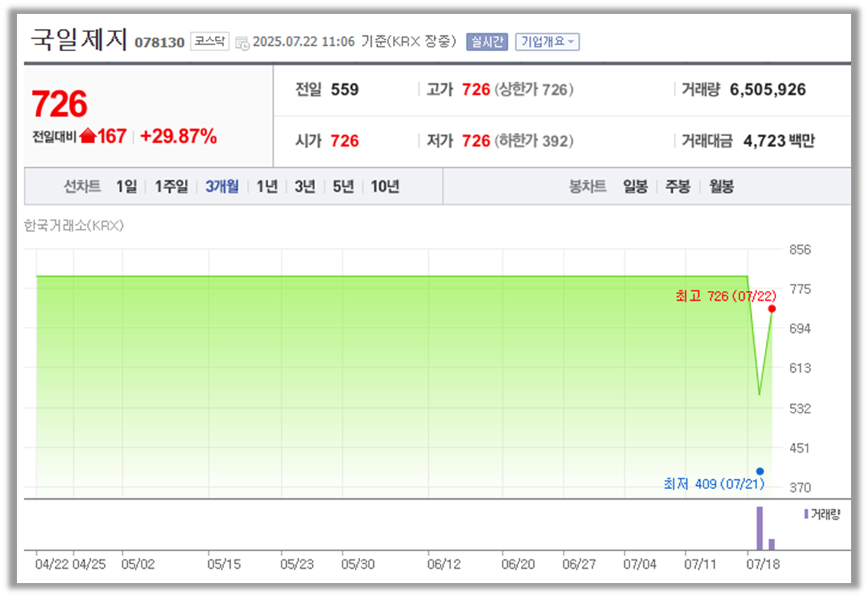Viewport: 868px width, 597px height.
Task: Open the 일봉 candlestick chart
Action: [x=636, y=187]
